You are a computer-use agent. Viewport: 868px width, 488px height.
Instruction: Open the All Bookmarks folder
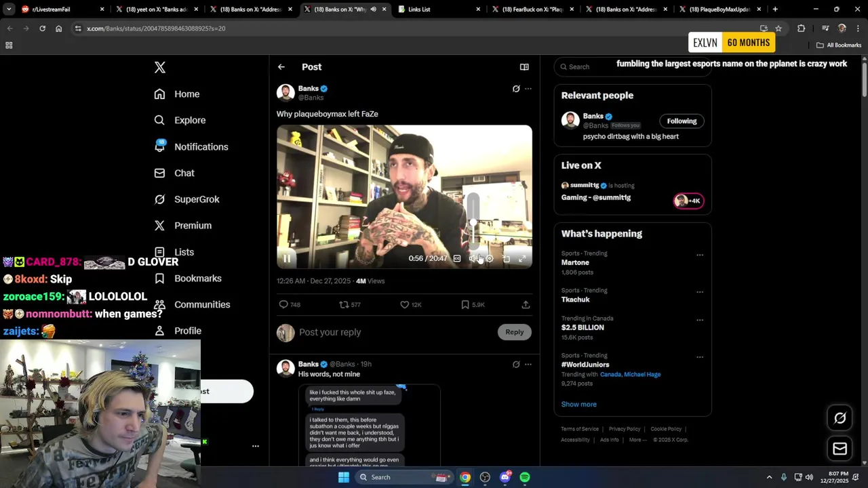point(839,45)
